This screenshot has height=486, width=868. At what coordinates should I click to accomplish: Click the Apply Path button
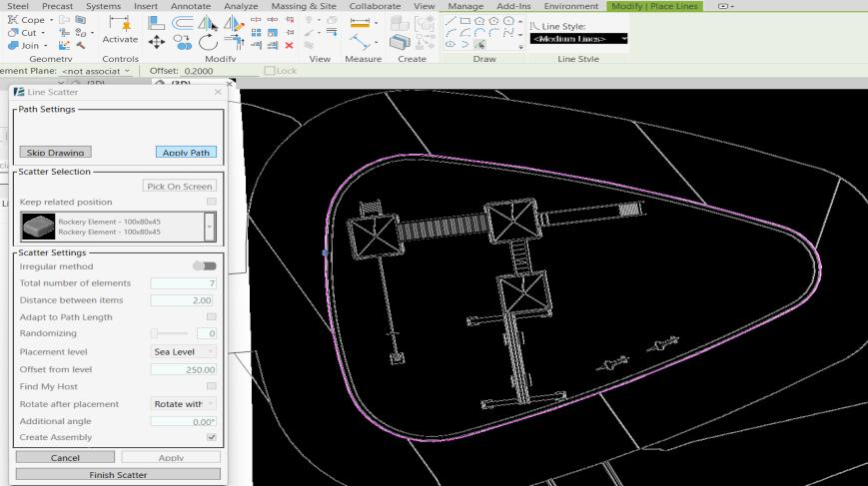tap(186, 152)
